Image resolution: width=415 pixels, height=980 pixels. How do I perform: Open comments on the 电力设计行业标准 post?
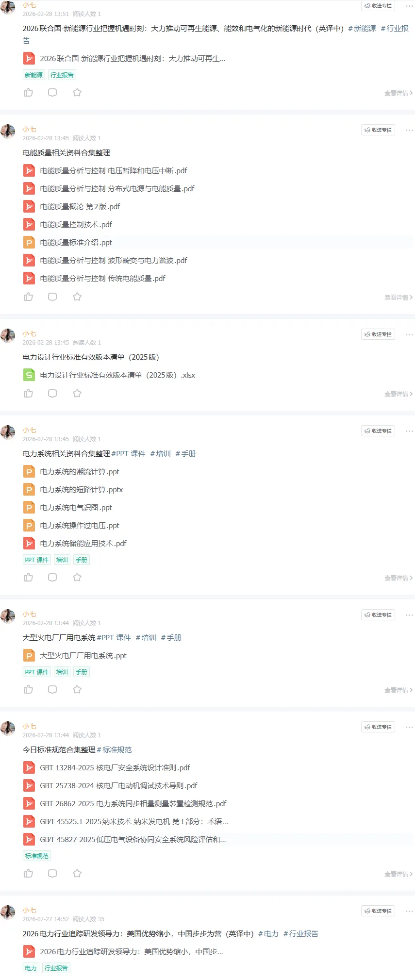pos(52,393)
